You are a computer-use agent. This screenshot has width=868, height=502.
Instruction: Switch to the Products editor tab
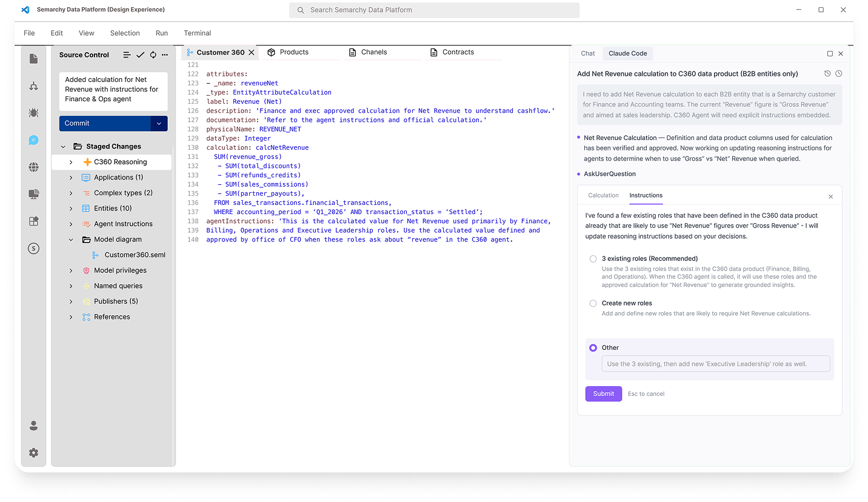301,52
